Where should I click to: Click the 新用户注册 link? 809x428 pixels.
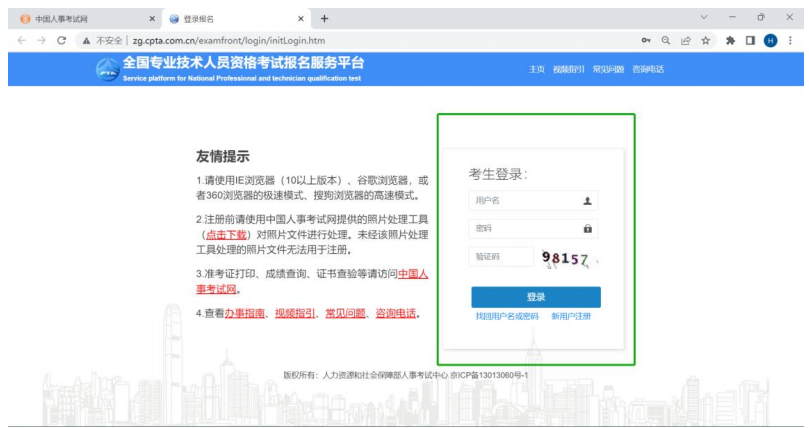[x=571, y=316]
